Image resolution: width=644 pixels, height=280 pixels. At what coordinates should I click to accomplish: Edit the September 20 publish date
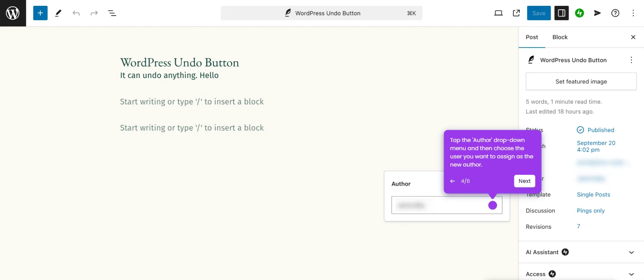coord(596,146)
